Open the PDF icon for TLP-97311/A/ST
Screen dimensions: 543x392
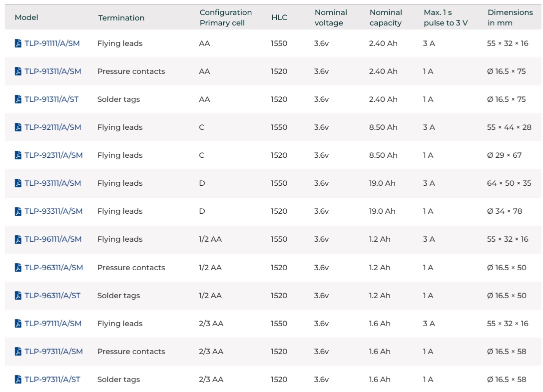coord(18,380)
